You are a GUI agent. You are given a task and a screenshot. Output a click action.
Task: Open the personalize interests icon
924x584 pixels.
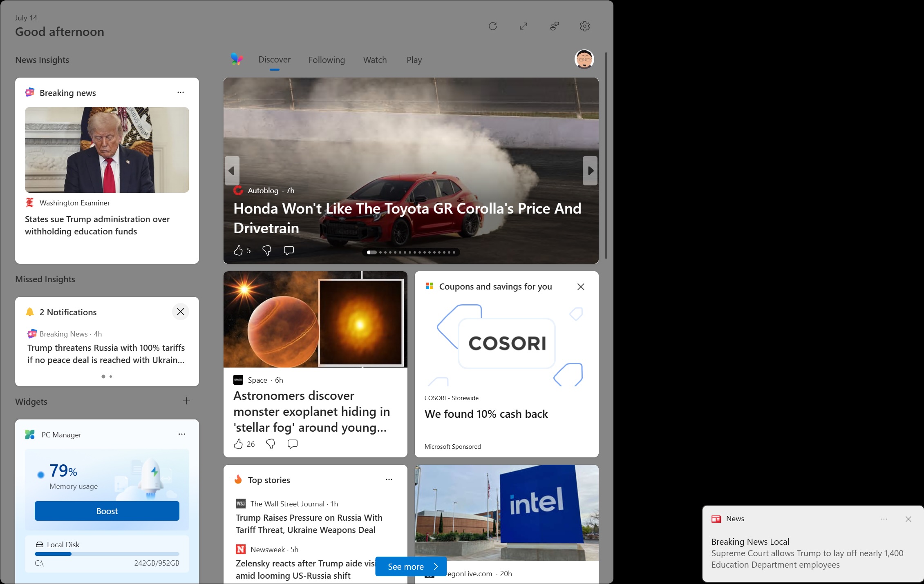(x=555, y=26)
